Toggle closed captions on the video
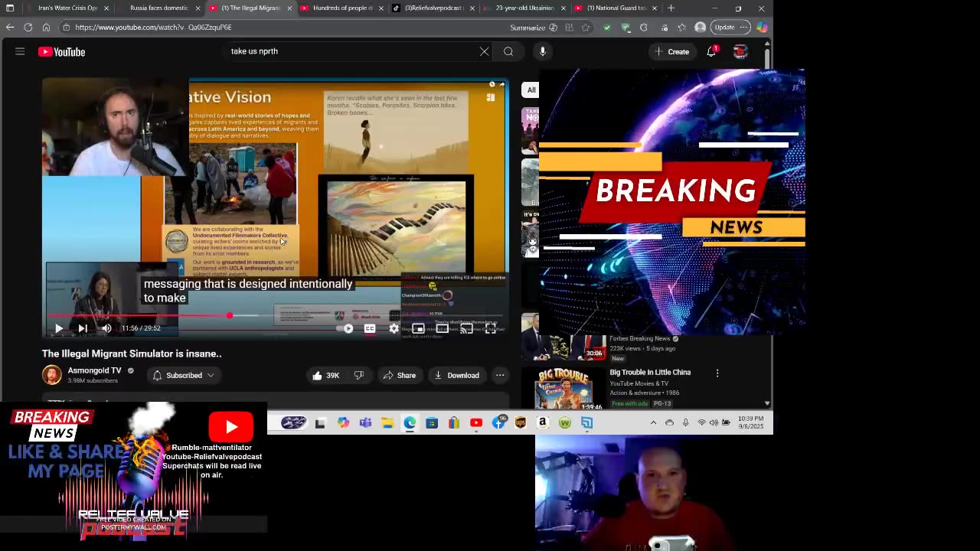 370,328
